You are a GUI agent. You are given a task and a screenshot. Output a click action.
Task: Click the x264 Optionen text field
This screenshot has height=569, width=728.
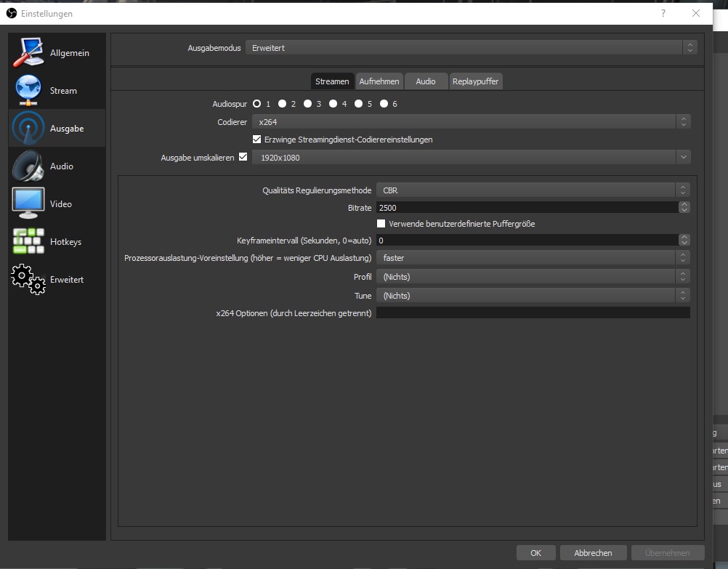pos(533,312)
